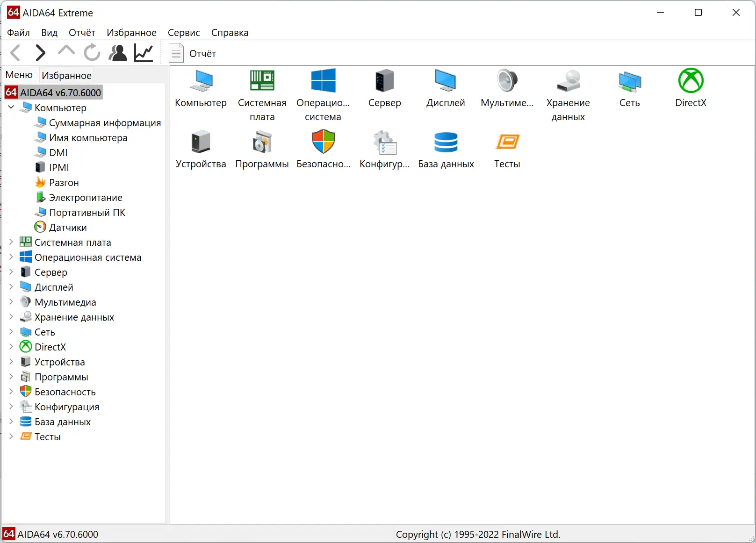756x543 pixels.
Task: Open the Операционная система icon
Action: (323, 86)
